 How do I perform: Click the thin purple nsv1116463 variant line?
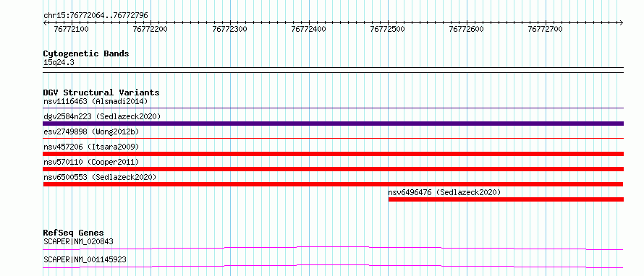333,108
